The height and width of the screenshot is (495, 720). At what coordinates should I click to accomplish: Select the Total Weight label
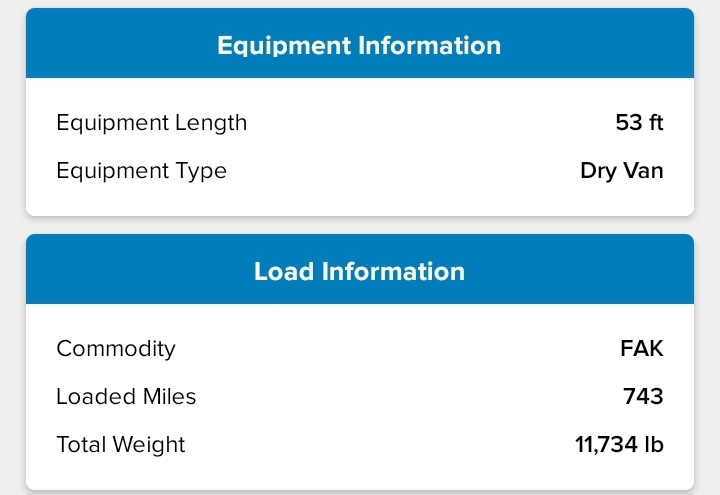121,445
